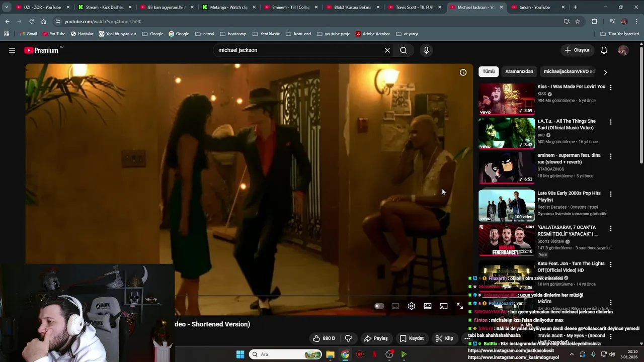Image resolution: width=644 pixels, height=362 pixels.
Task: Reload the page
Action: pos(31,22)
